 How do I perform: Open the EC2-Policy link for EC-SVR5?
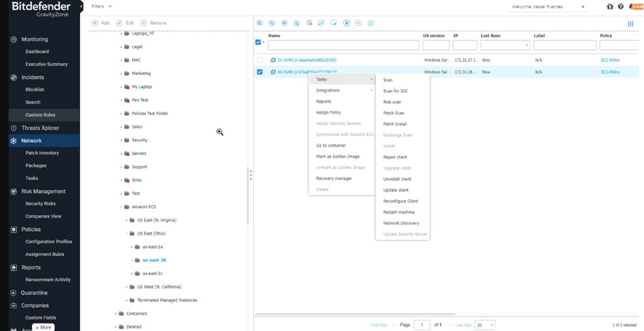(610, 60)
